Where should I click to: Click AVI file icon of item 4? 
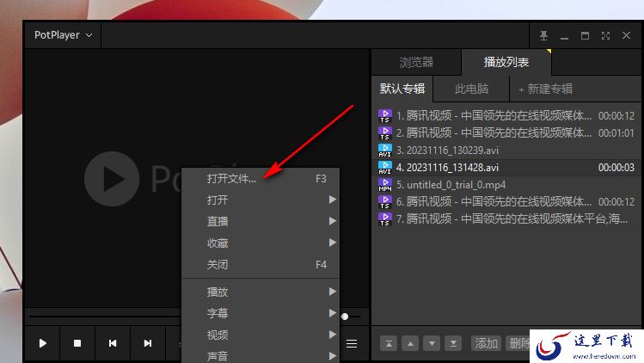click(385, 168)
